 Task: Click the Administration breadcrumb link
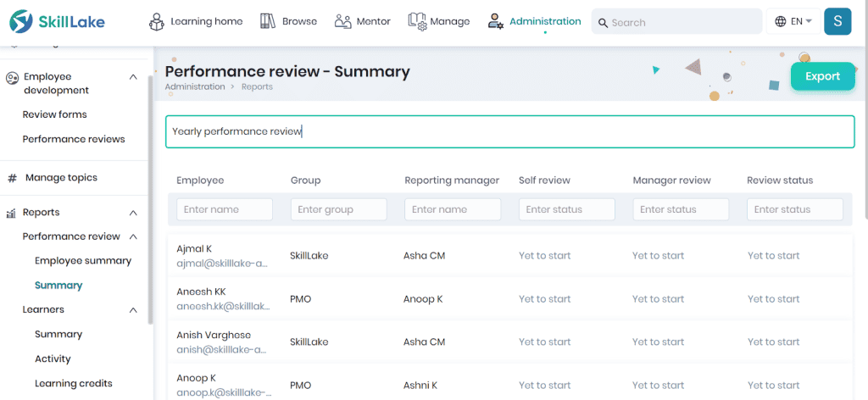(x=195, y=86)
